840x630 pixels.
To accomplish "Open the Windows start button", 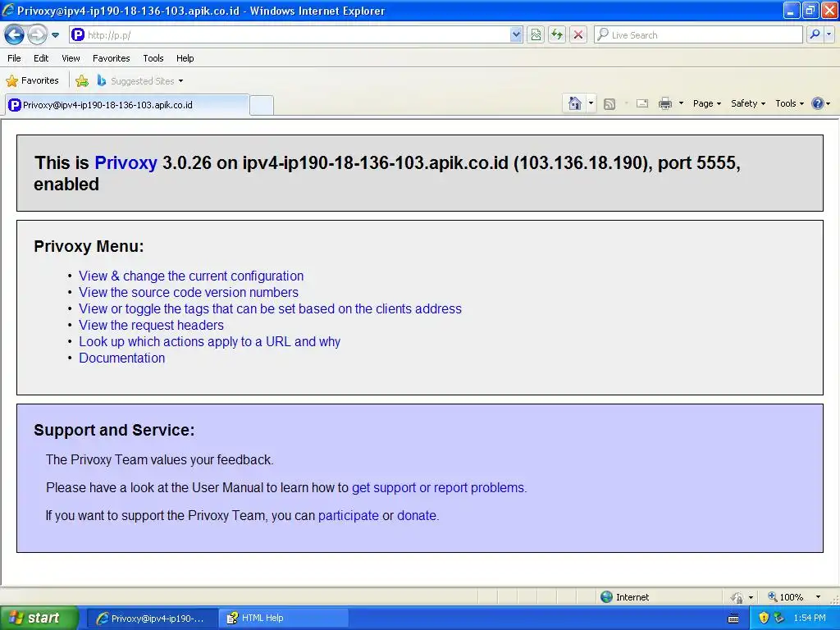I will tap(39, 619).
